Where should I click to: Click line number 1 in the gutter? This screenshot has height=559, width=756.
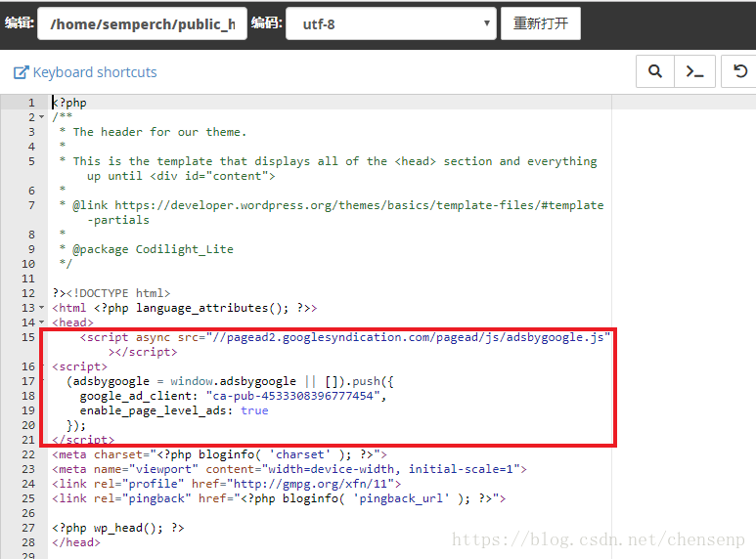[31, 103]
